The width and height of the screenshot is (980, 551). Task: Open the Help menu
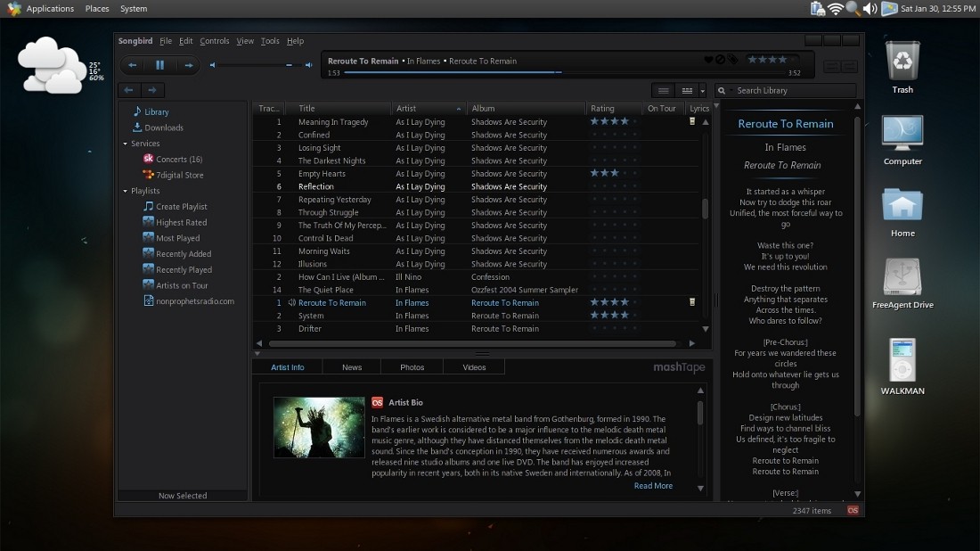[295, 41]
